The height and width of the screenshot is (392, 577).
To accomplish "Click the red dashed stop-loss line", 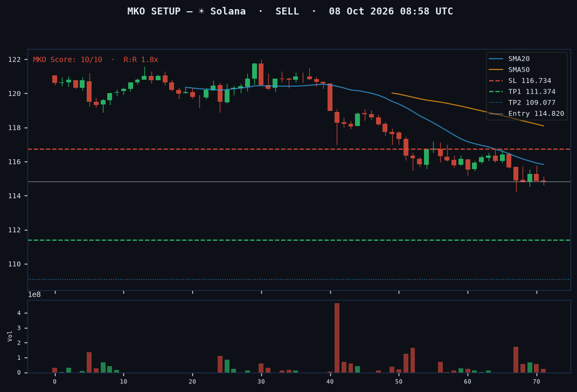I will click(x=299, y=149).
